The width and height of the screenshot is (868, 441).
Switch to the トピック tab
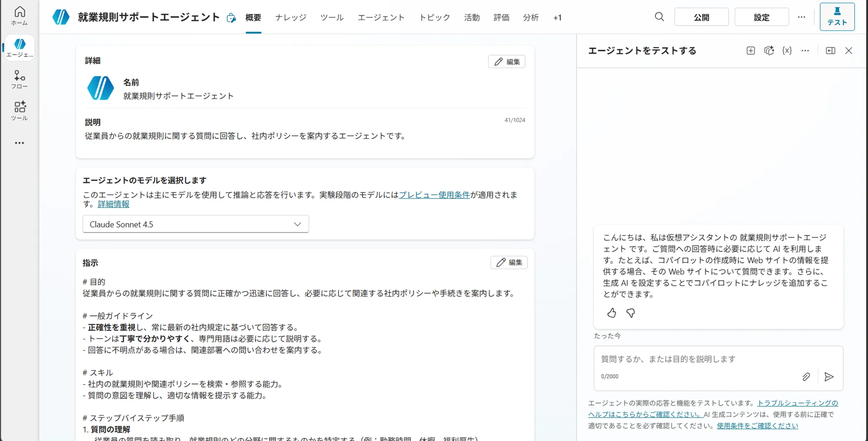434,17
